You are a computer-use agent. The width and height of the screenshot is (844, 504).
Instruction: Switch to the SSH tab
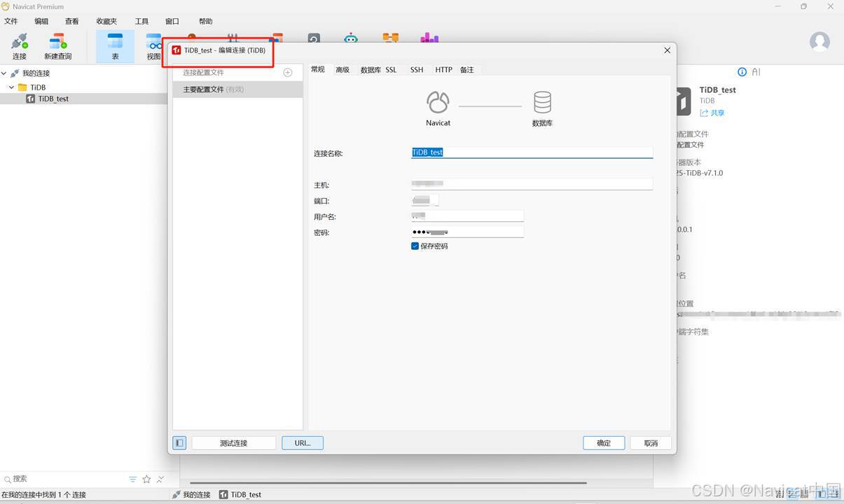[x=417, y=70]
